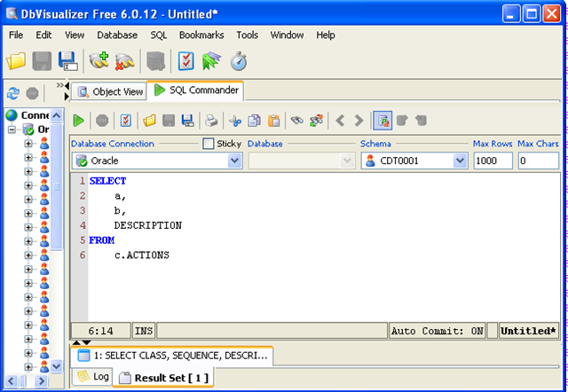Open the Help menu
This screenshot has width=568, height=392.
[326, 35]
